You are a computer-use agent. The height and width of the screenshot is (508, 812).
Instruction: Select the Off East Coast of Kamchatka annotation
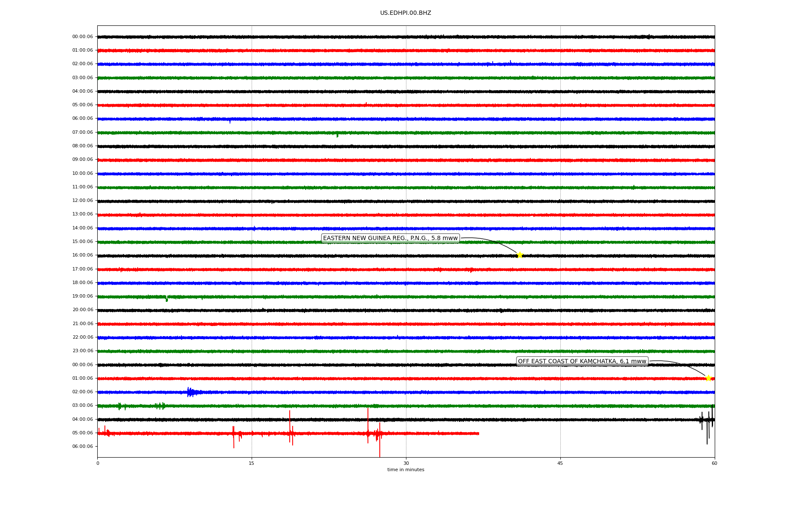coord(582,362)
